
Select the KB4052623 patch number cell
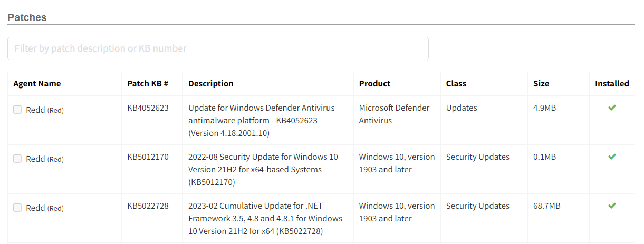pyautogui.click(x=148, y=108)
